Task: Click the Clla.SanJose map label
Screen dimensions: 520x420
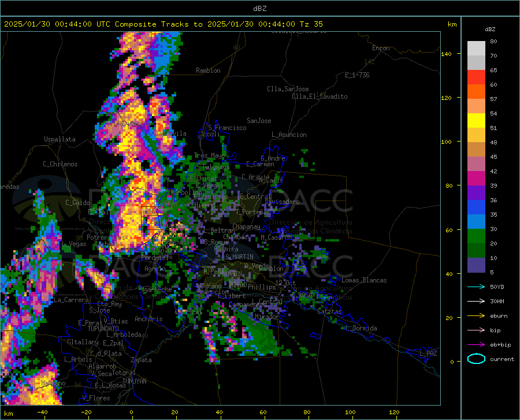Action: point(288,89)
